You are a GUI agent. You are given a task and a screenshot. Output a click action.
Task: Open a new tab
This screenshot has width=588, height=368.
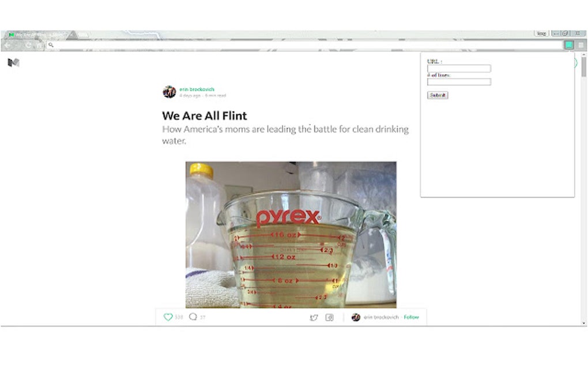click(x=83, y=35)
